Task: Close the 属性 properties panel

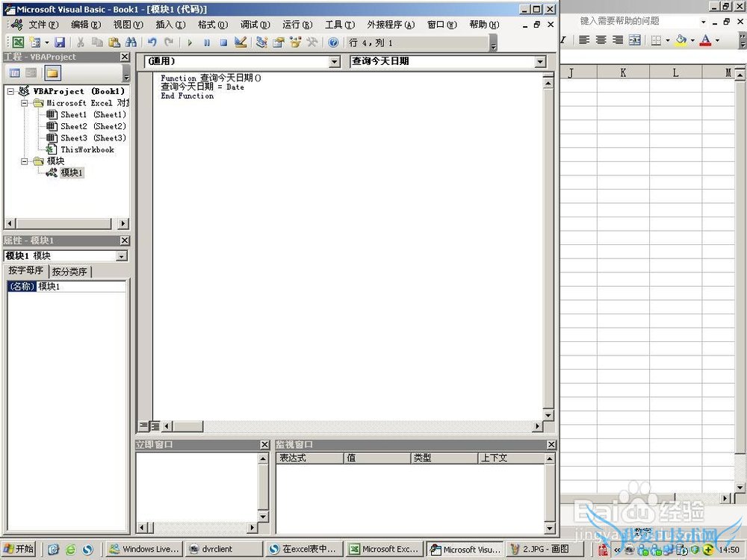Action: 125,240
